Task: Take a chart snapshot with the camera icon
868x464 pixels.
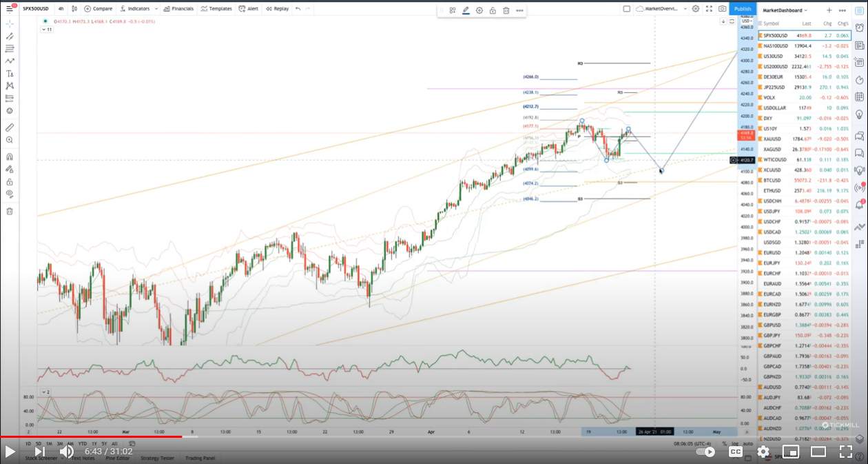Action: (x=722, y=9)
